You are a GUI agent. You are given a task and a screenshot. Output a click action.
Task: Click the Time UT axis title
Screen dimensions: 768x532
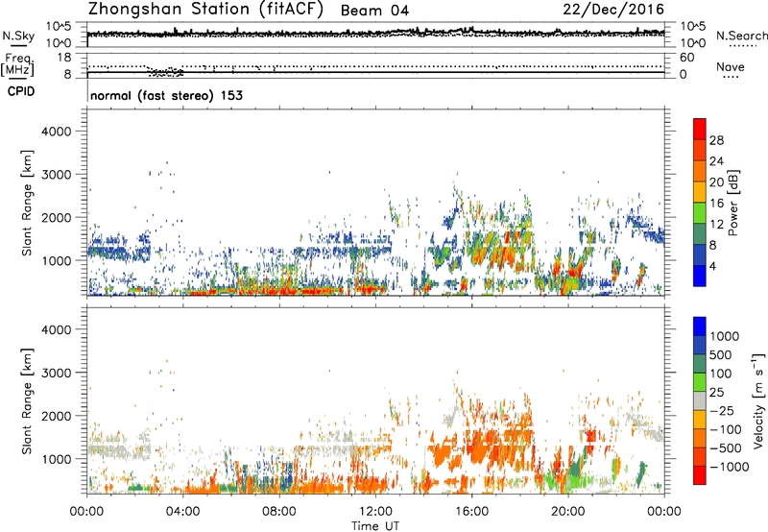[x=375, y=526]
